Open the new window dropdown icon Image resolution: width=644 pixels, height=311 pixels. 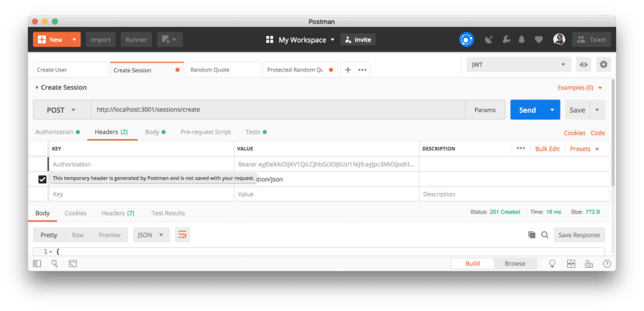[x=170, y=40]
